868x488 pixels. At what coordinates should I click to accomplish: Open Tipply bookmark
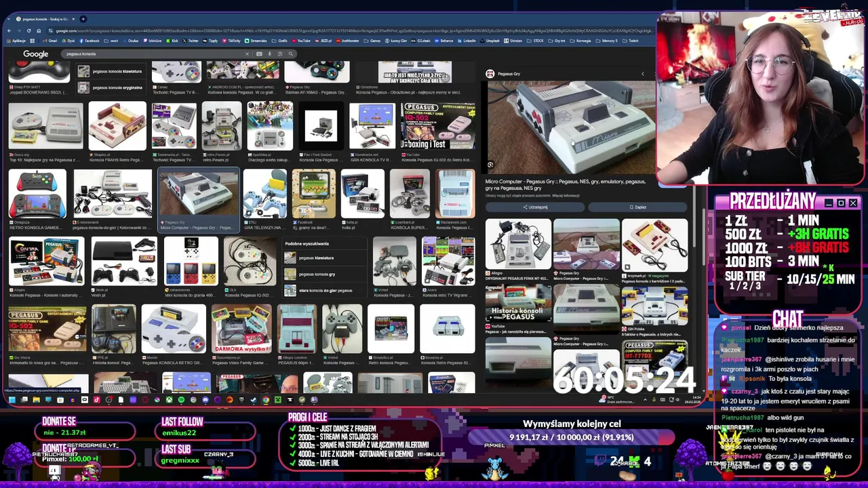point(210,41)
